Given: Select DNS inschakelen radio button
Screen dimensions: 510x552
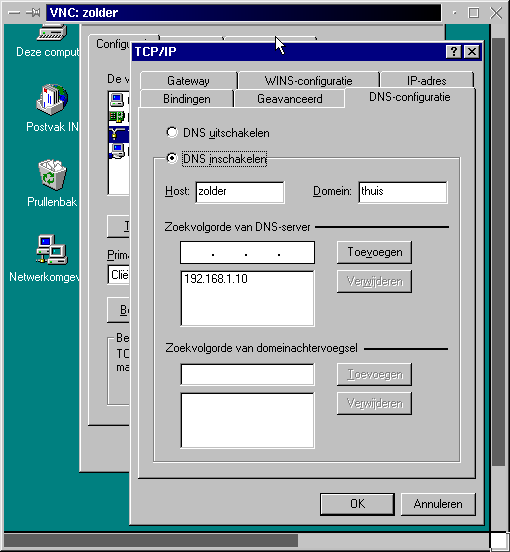Looking at the screenshot, I should 172,158.
